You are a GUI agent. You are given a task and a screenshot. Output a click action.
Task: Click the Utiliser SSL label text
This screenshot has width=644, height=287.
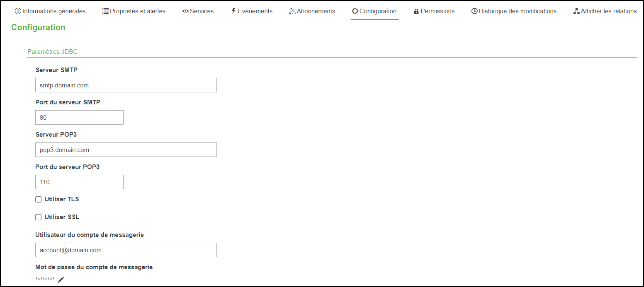pyautogui.click(x=62, y=217)
